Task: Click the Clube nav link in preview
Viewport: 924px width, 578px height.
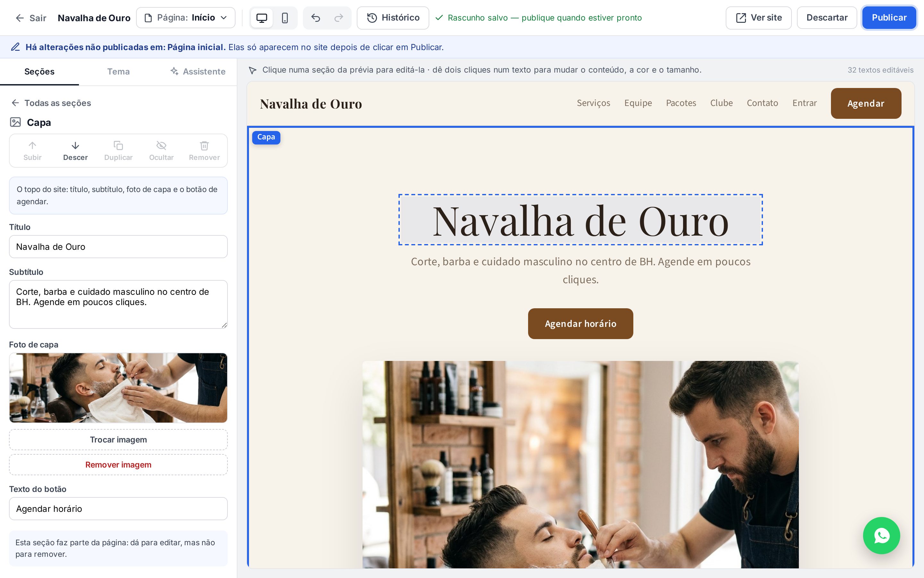Action: pyautogui.click(x=721, y=103)
